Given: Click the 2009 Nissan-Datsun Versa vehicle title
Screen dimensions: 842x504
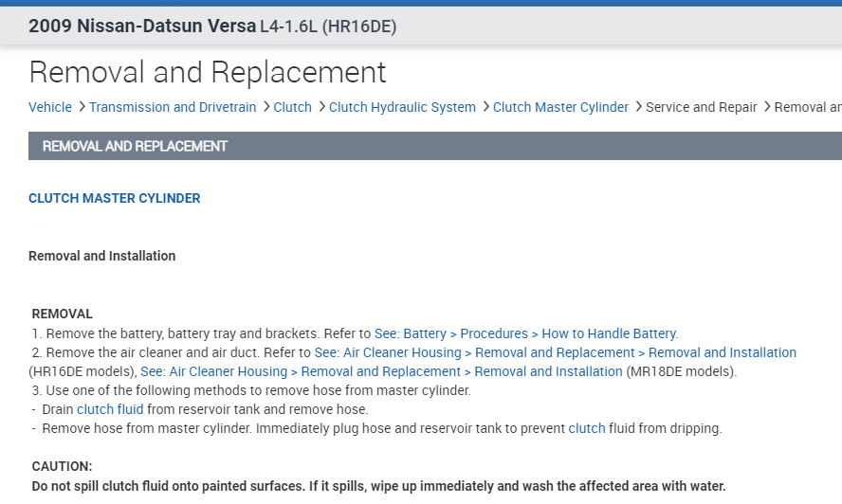Looking at the screenshot, I should 142,27.
